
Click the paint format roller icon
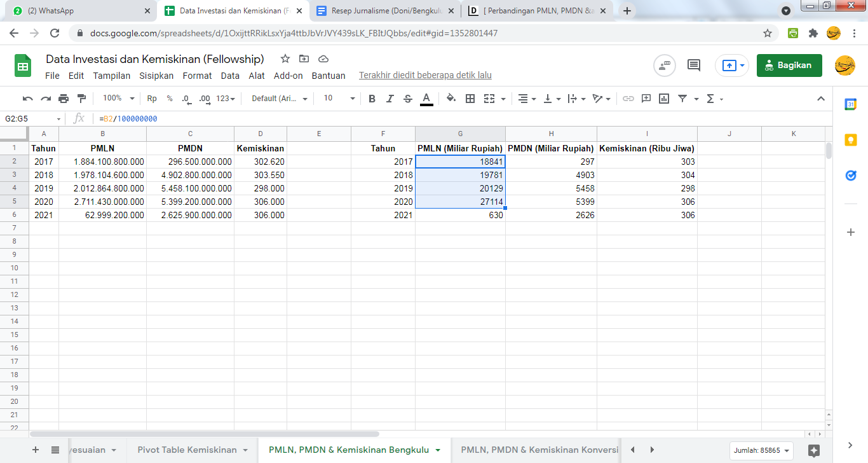point(81,99)
